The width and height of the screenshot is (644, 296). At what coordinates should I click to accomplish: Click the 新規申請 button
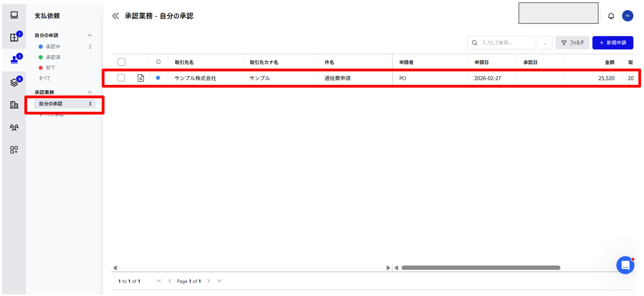[x=613, y=43]
